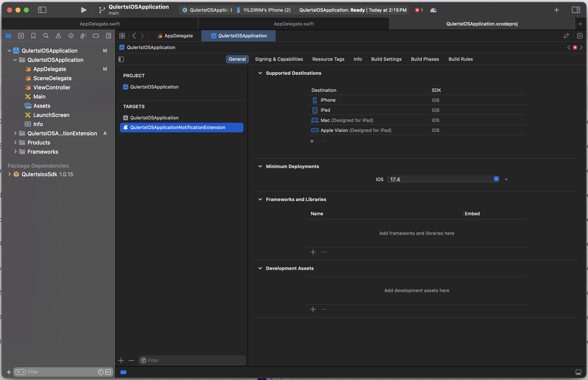Open Xcode Cloud status icon
The height and width of the screenshot is (380, 588).
[433, 10]
